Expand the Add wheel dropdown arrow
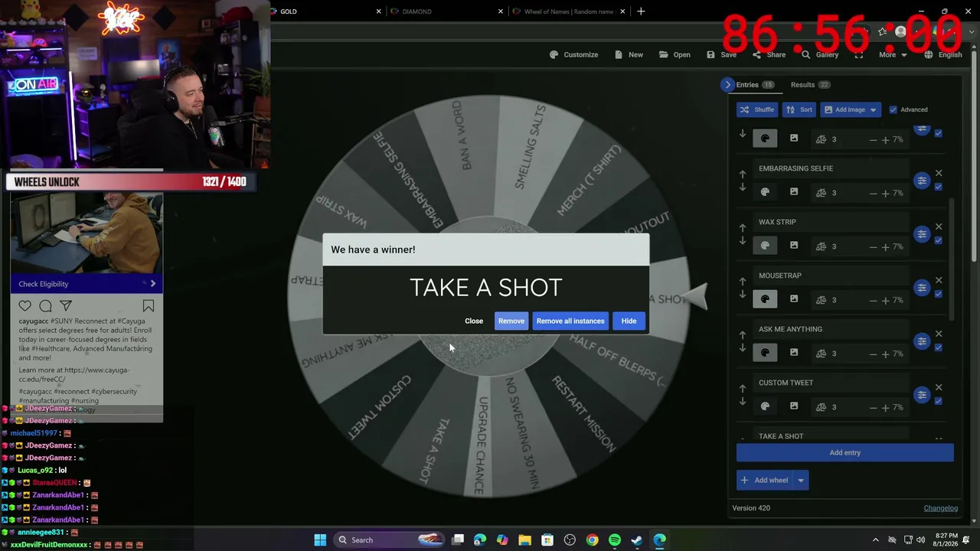Screen dimensions: 980x551 click(x=801, y=480)
